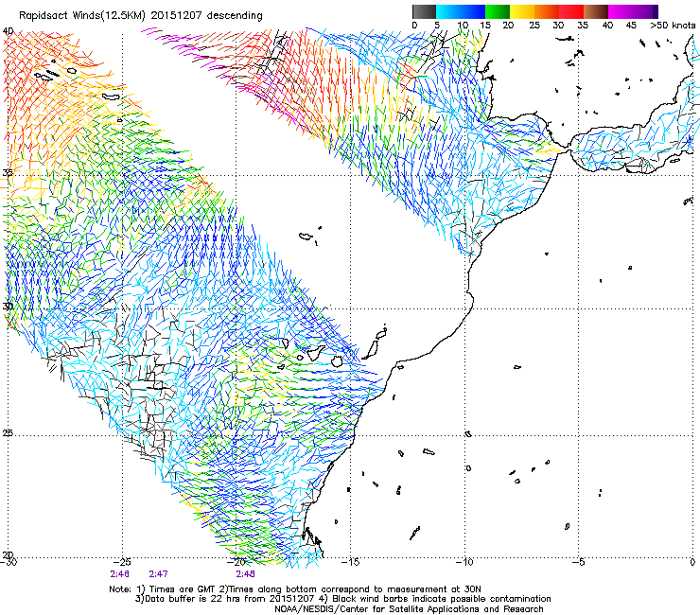This screenshot has width=700, height=615.
Task: Click the round Gran Canaria island outline
Action: [338, 360]
